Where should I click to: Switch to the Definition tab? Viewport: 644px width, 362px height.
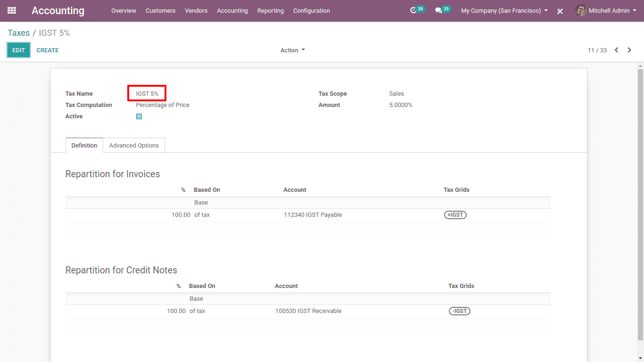pos(84,145)
